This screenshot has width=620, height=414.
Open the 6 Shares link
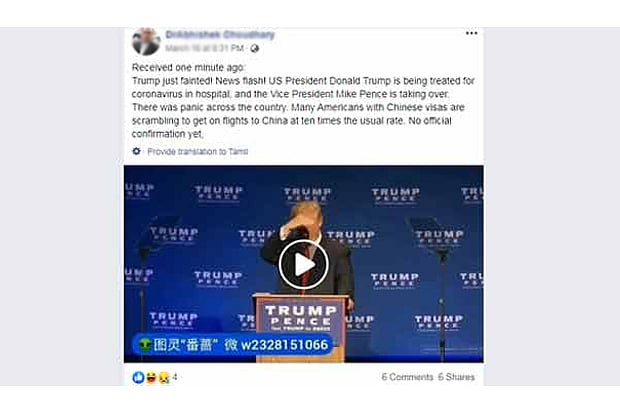click(456, 377)
